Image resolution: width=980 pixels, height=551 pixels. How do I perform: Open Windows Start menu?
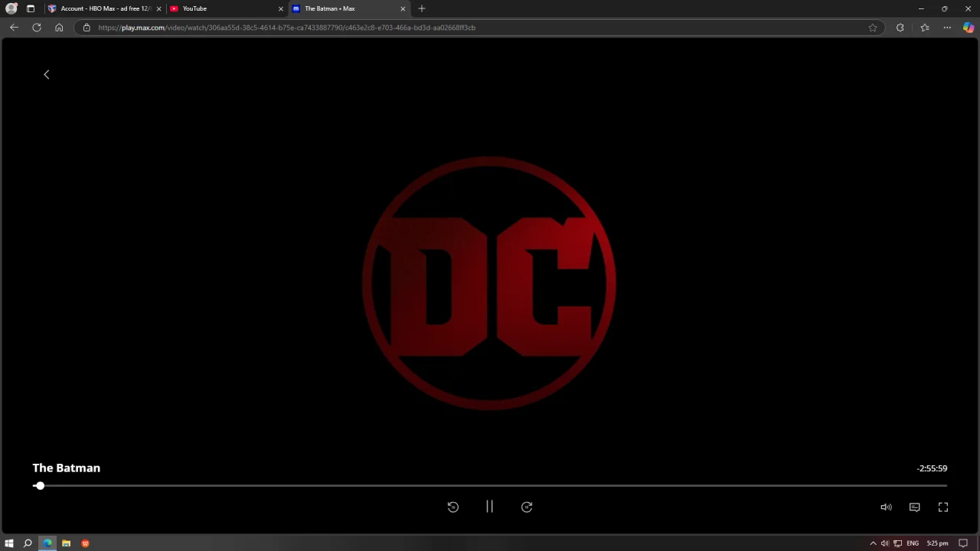(x=9, y=543)
